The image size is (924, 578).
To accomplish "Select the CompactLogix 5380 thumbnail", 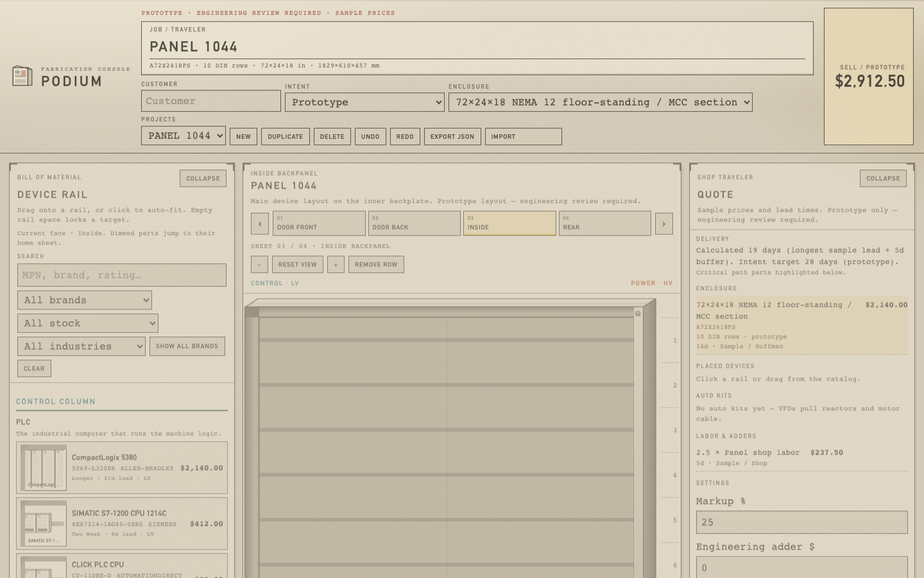I will point(43,468).
